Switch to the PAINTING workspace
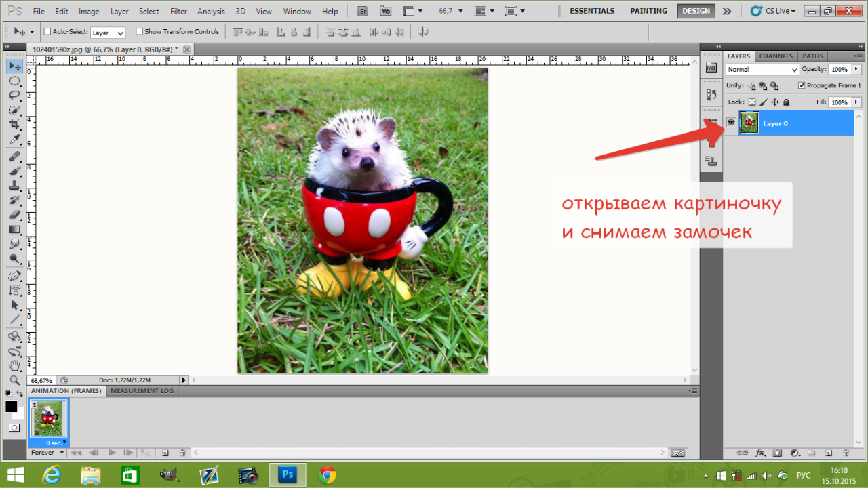868x488 pixels. tap(647, 11)
